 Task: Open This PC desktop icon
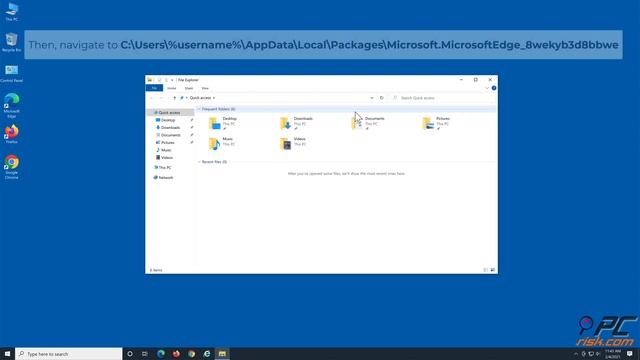tap(11, 12)
